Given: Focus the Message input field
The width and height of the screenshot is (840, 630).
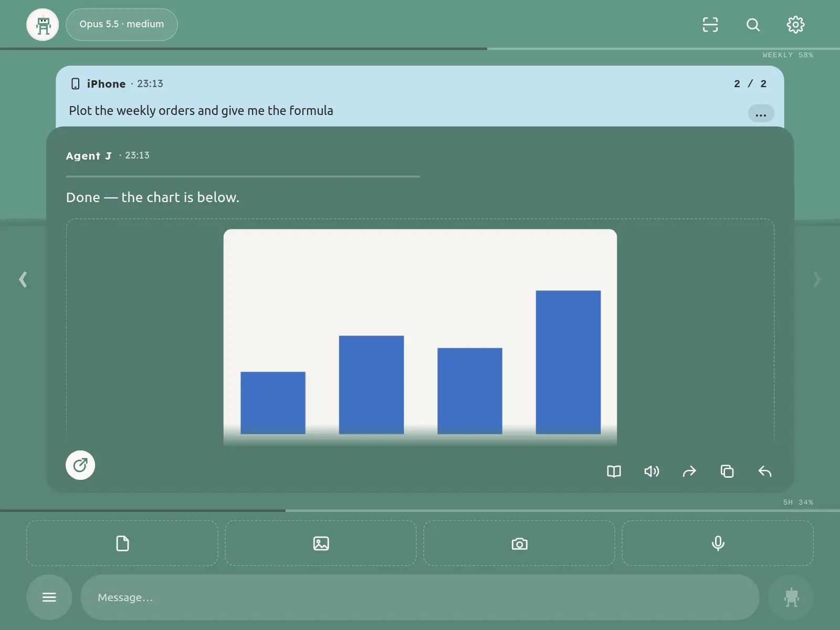Looking at the screenshot, I should (x=420, y=597).
